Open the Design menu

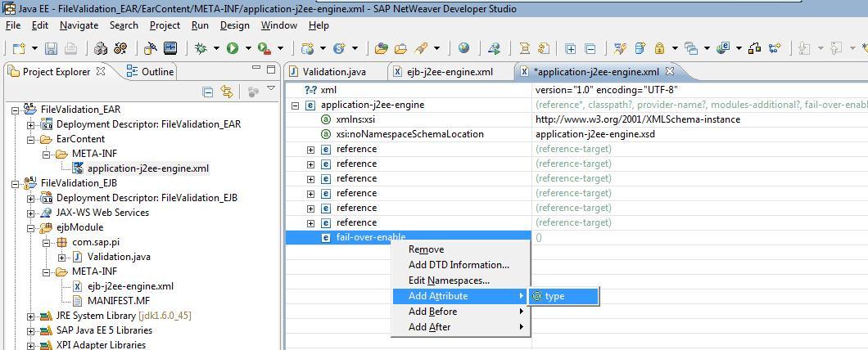point(235,25)
